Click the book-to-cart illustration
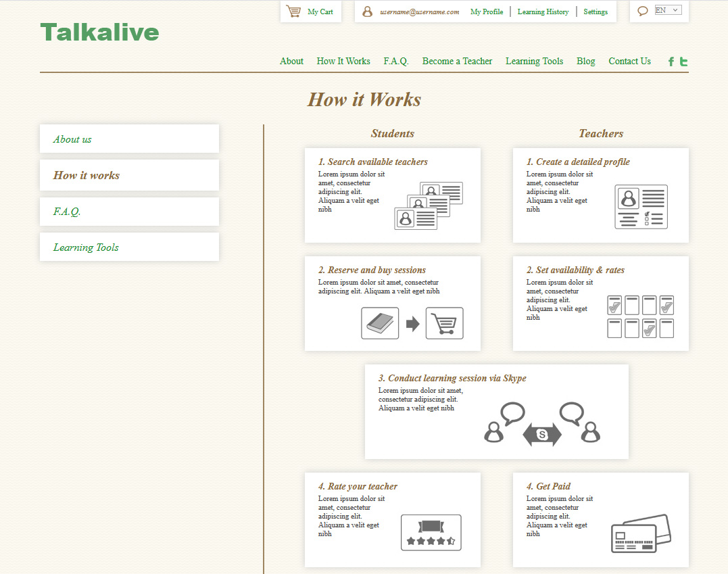The height and width of the screenshot is (574, 728). click(412, 323)
